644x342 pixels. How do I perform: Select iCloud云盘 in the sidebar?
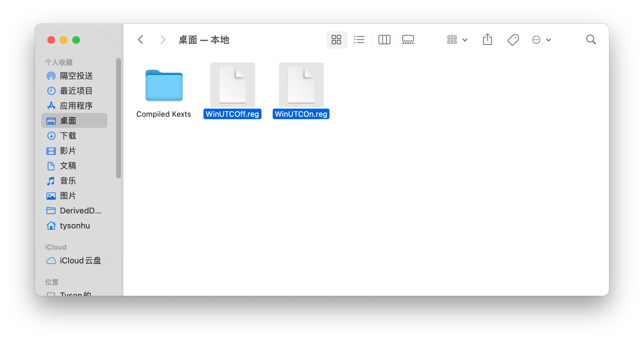(x=80, y=261)
